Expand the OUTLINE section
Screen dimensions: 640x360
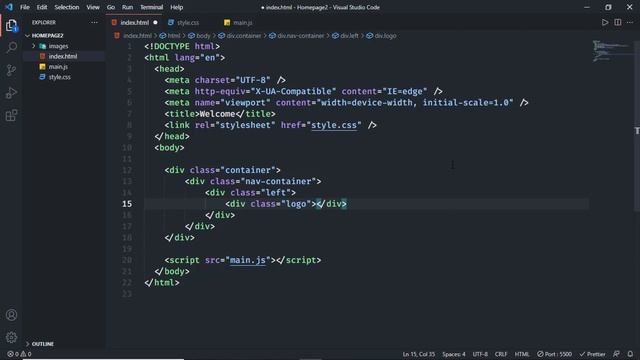[x=42, y=344]
